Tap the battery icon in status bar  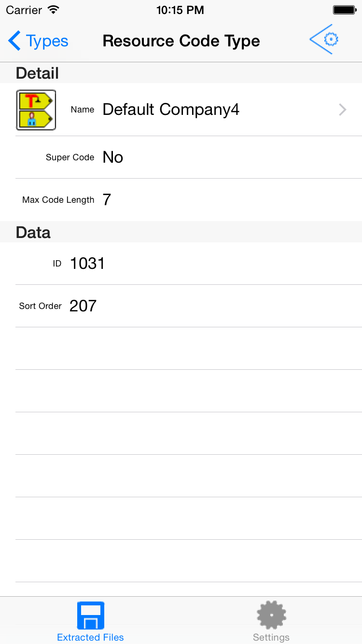pos(344,10)
